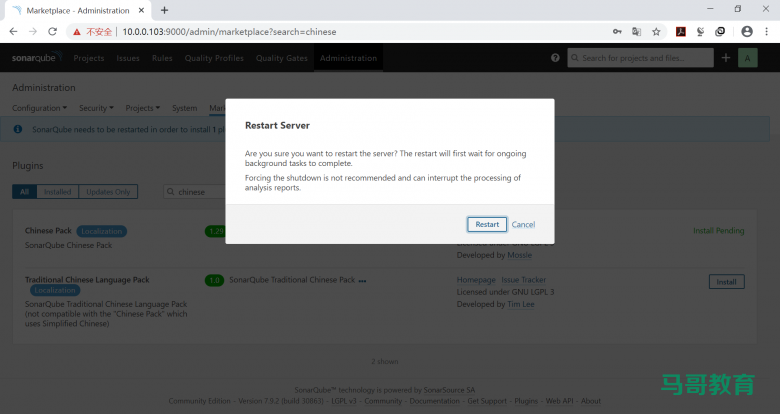Open the LGPL v3 footer link
Image resolution: width=780 pixels, height=414 pixels.
[344, 401]
